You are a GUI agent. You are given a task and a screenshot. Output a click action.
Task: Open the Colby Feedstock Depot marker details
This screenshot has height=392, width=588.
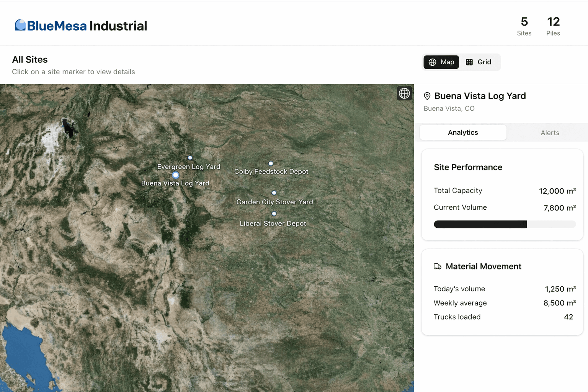271,163
